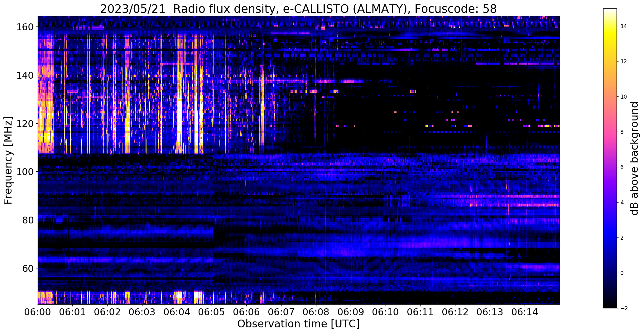Click the 06:05 time tick label

tap(212, 312)
